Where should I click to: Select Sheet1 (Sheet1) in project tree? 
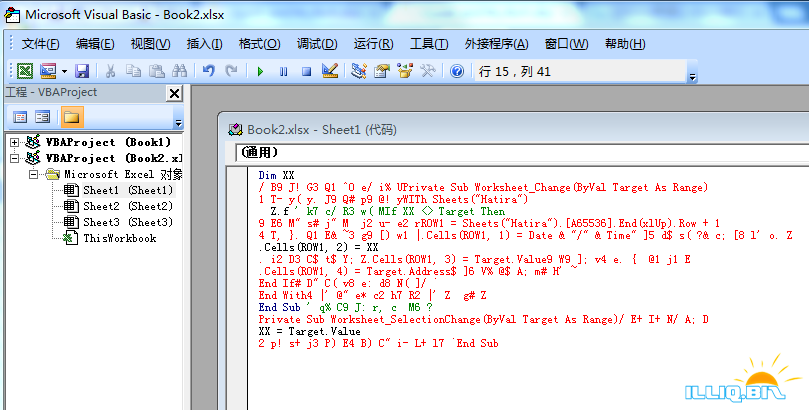128,190
